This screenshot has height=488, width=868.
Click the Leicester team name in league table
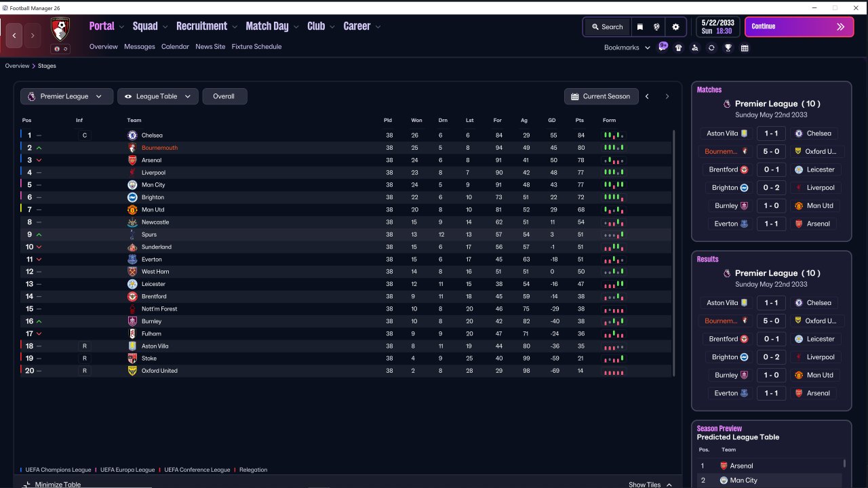153,284
